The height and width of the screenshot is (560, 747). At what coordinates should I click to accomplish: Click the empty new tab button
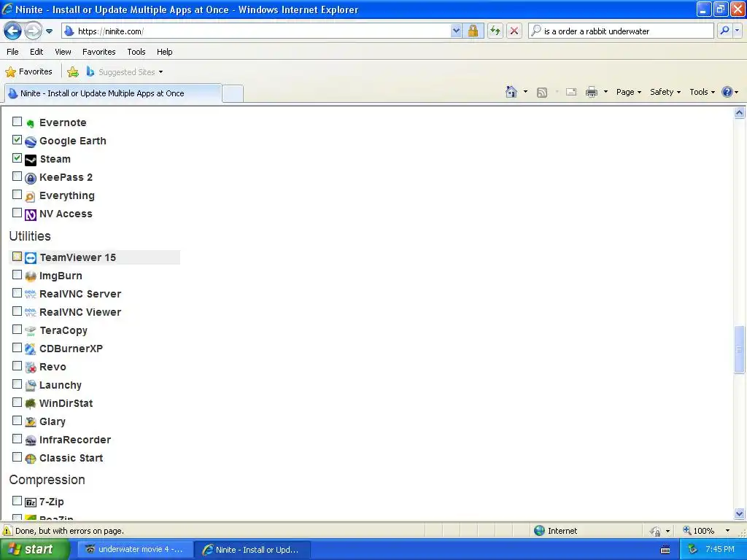coord(233,93)
